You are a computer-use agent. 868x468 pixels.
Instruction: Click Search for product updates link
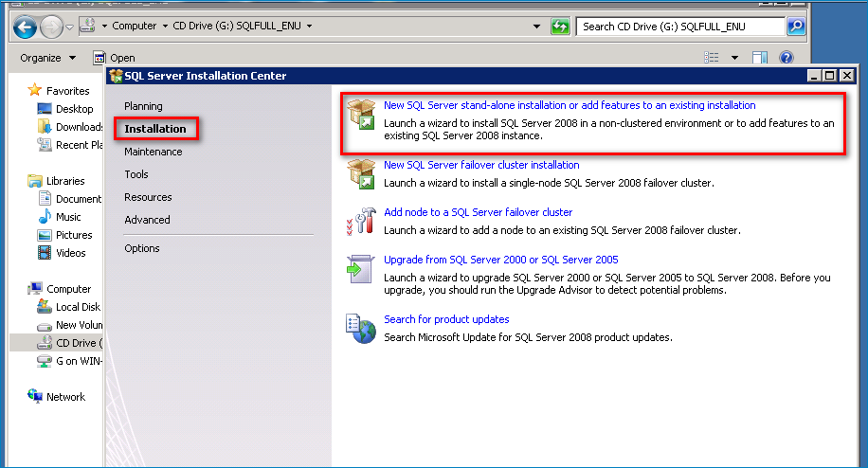click(x=446, y=320)
